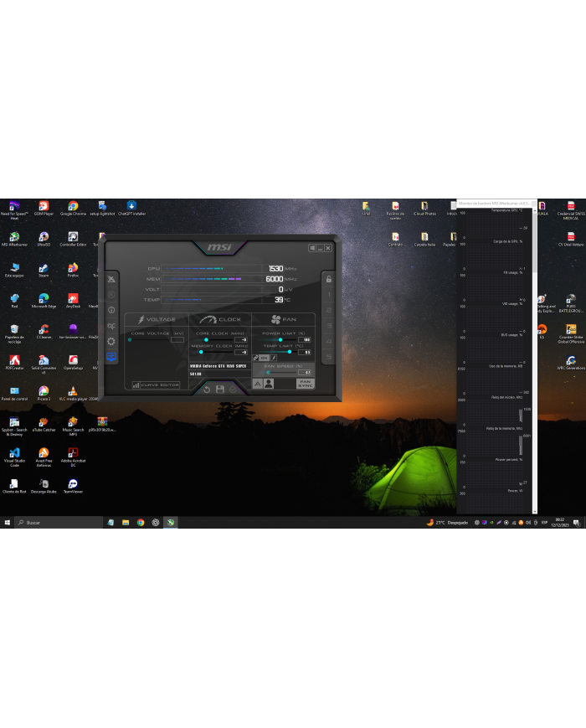This screenshot has height=728, width=586.
Task: Click the Google Chrome desktop shortcut
Action: (x=73, y=206)
